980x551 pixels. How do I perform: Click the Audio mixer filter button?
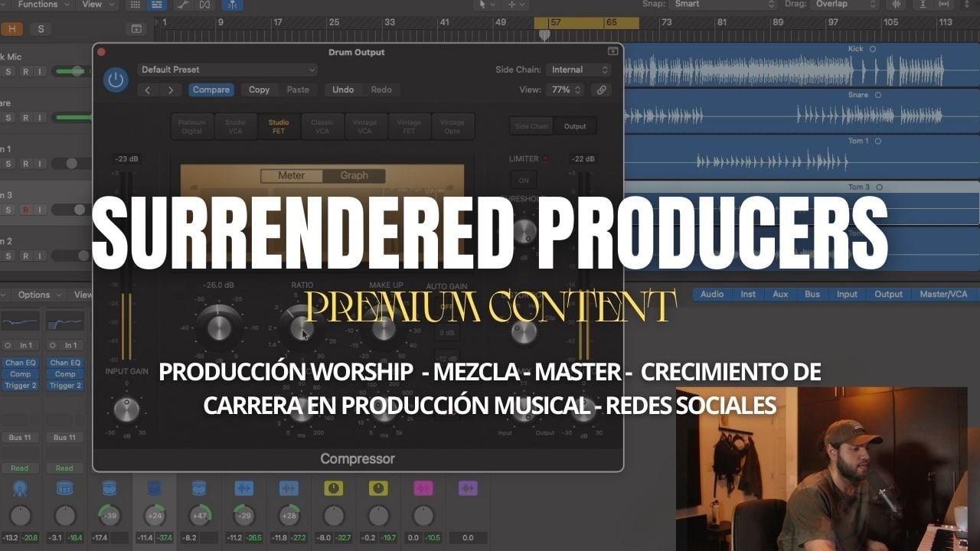tap(712, 295)
